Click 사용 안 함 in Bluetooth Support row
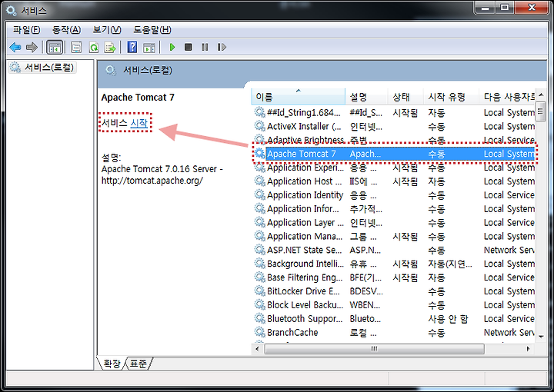The image size is (554, 392). tap(448, 319)
